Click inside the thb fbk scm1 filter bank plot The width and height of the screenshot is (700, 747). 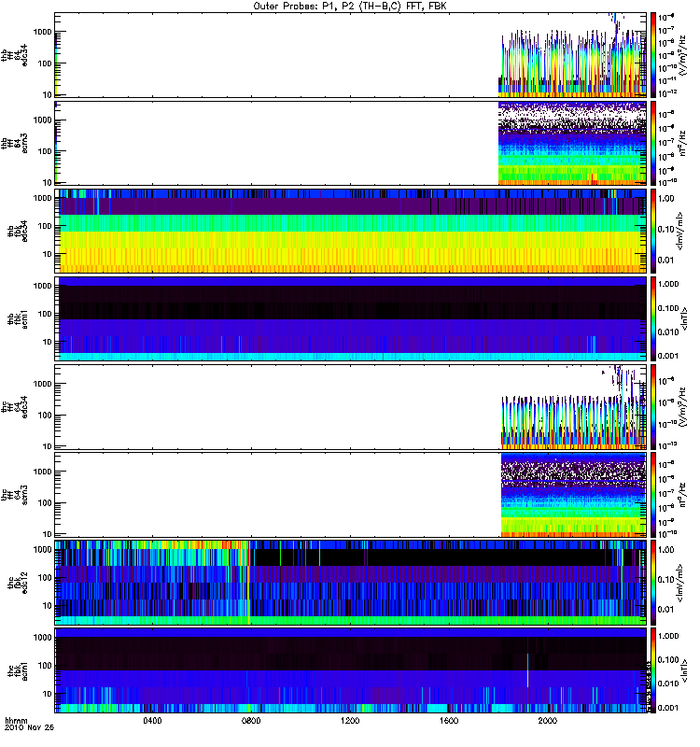pyautogui.click(x=351, y=319)
